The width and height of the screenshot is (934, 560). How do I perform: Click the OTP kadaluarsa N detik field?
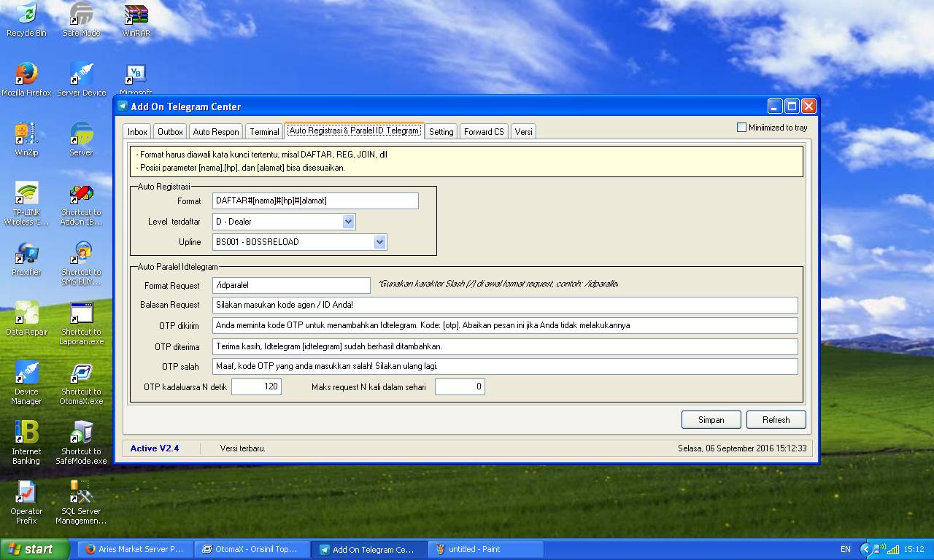(257, 386)
